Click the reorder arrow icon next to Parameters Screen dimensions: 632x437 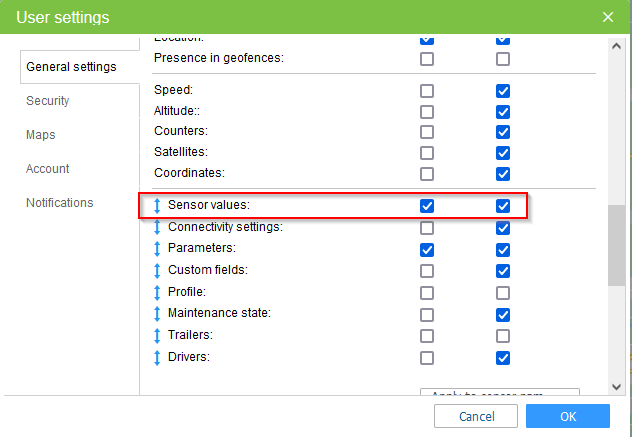(x=157, y=249)
